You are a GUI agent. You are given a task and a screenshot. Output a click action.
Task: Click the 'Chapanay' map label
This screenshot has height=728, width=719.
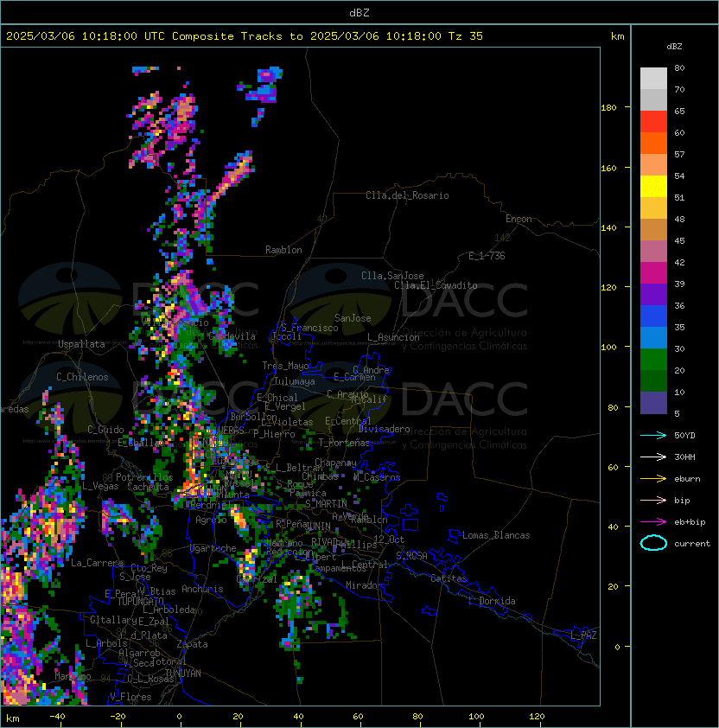click(x=335, y=463)
